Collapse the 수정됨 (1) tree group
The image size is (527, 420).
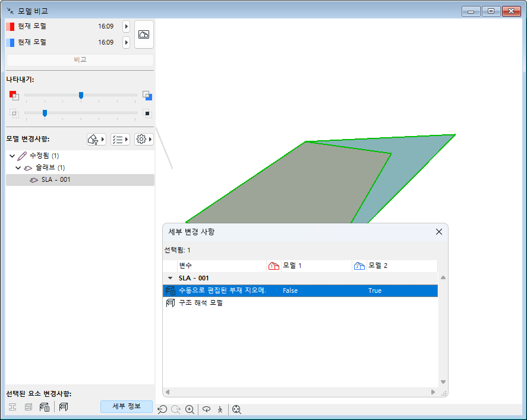[12, 156]
